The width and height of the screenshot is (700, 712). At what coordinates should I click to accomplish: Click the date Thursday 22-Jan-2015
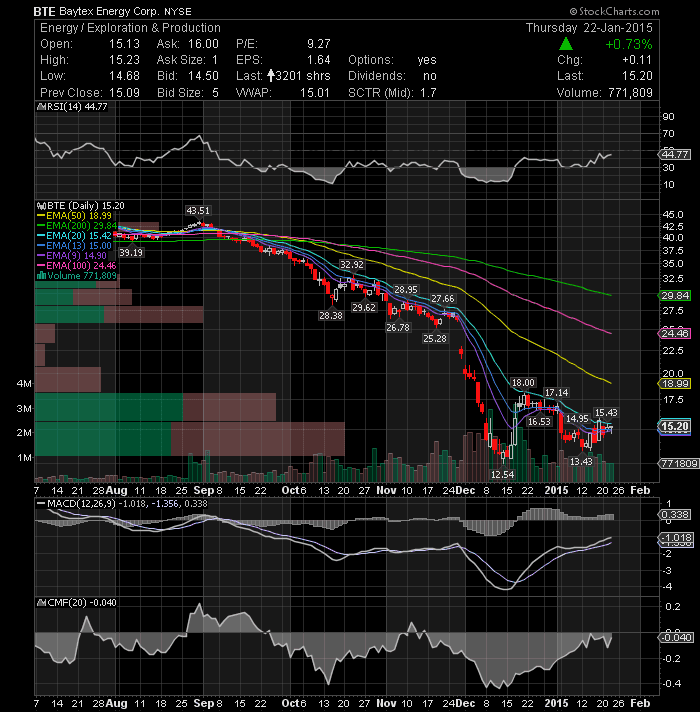click(x=589, y=28)
